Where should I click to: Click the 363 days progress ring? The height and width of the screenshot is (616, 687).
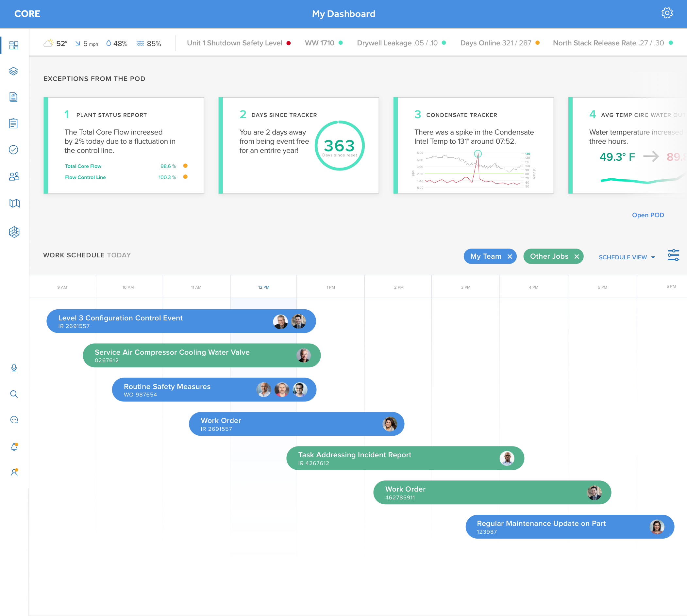coord(340,146)
